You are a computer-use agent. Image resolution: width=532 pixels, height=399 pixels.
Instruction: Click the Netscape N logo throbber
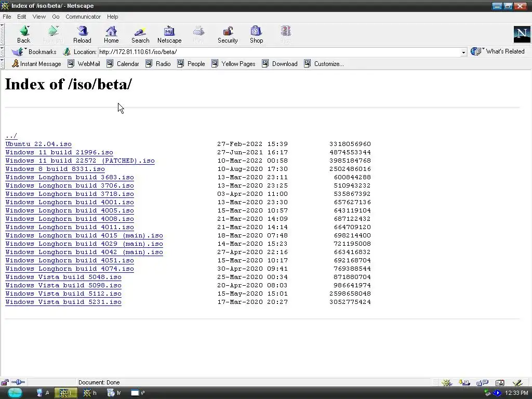tap(522, 34)
